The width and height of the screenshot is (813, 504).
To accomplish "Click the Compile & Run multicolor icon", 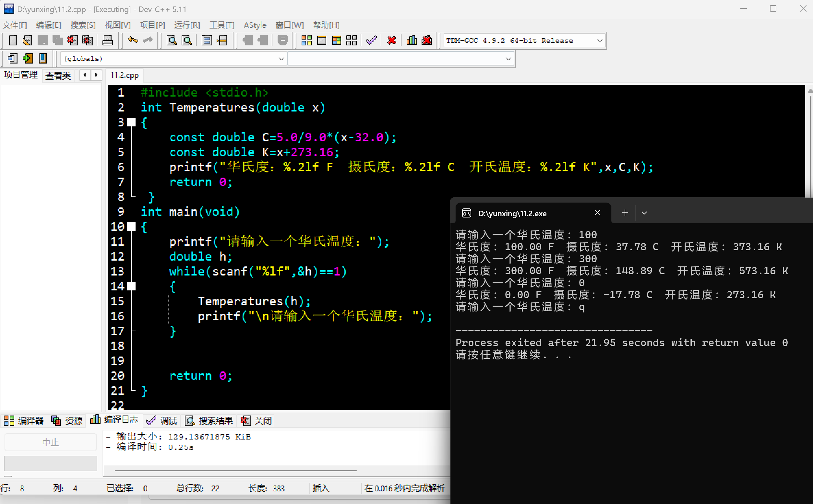I will point(337,40).
